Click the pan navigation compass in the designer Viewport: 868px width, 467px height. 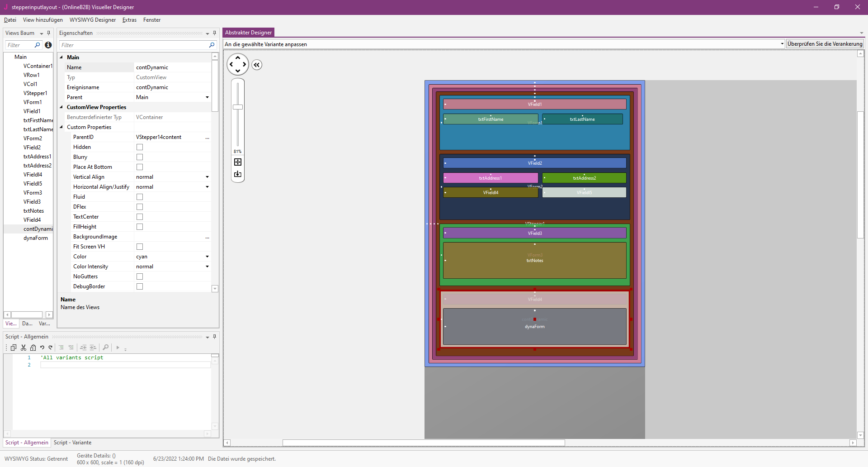point(237,64)
